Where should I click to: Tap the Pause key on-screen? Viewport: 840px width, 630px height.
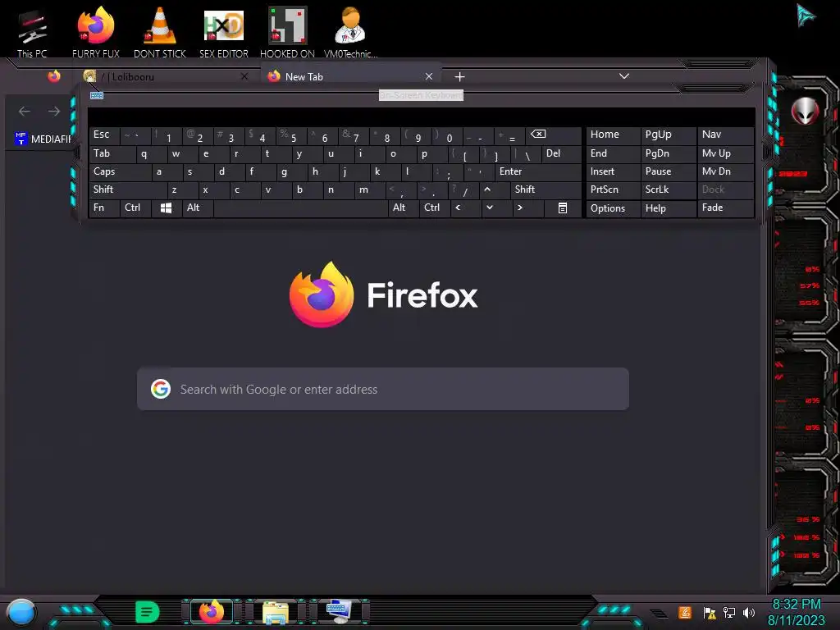669,171
